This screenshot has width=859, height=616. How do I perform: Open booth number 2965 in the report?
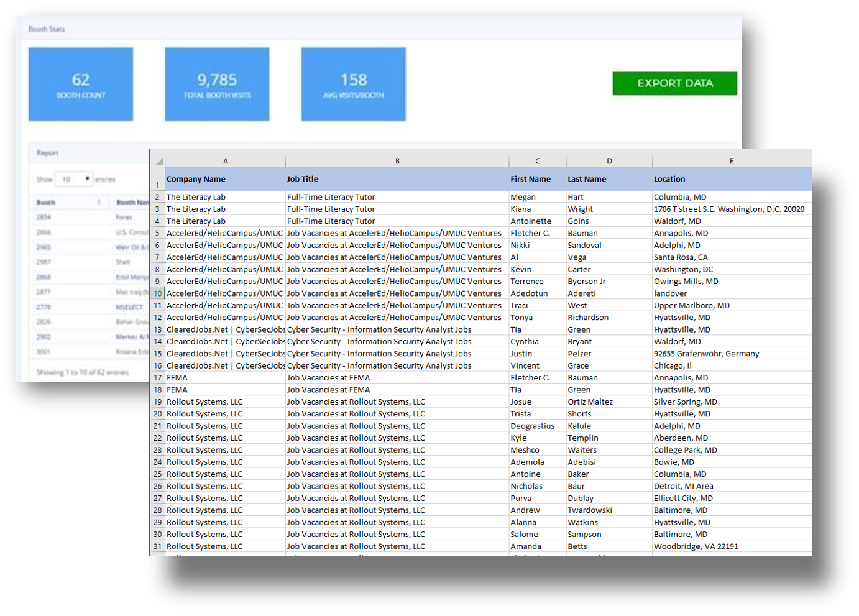[x=44, y=247]
